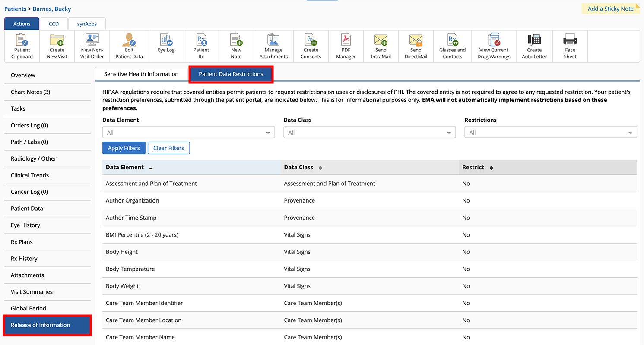Expand the Data Element filter dropdown
The width and height of the screenshot is (644, 345).
[188, 133]
